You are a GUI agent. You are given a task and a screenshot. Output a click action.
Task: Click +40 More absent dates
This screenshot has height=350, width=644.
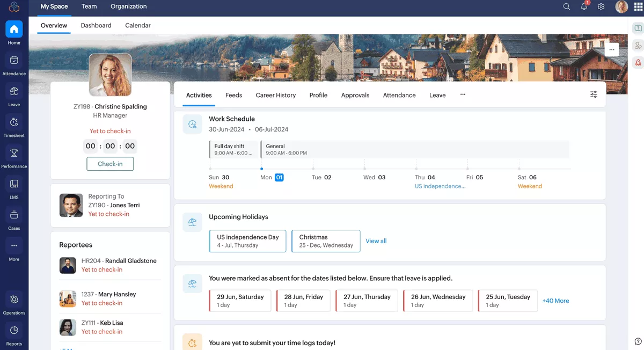[555, 301]
